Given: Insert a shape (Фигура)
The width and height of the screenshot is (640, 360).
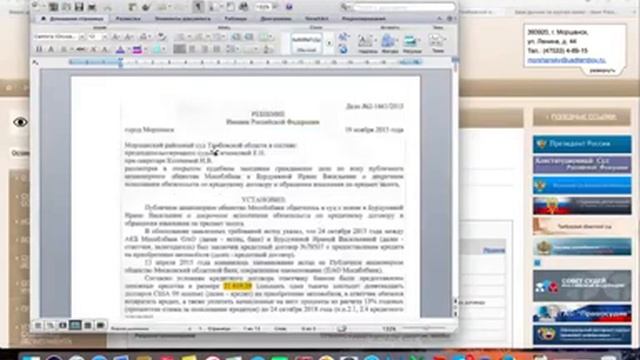Looking at the screenshot, I should coord(390,44).
